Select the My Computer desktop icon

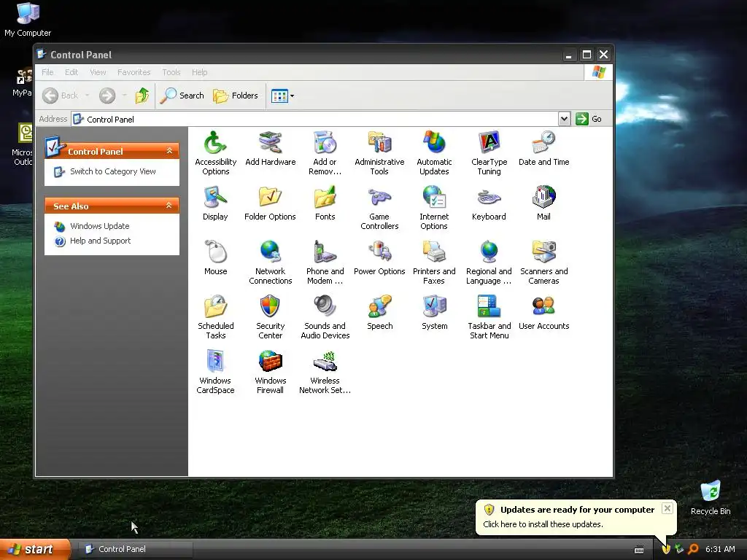(x=28, y=20)
